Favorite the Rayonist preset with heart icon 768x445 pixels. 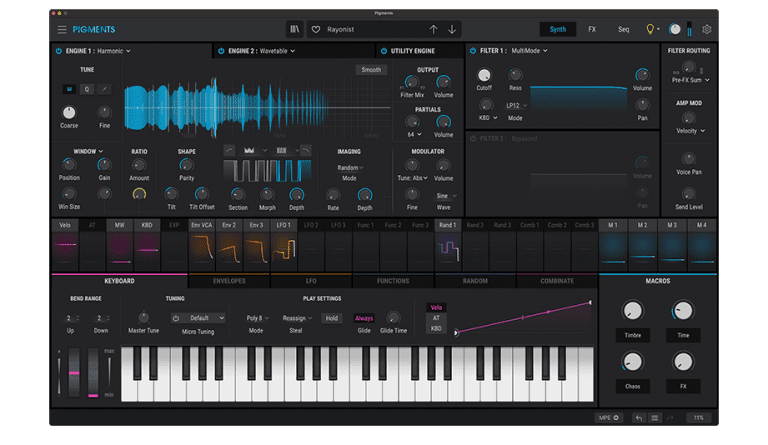(x=316, y=30)
